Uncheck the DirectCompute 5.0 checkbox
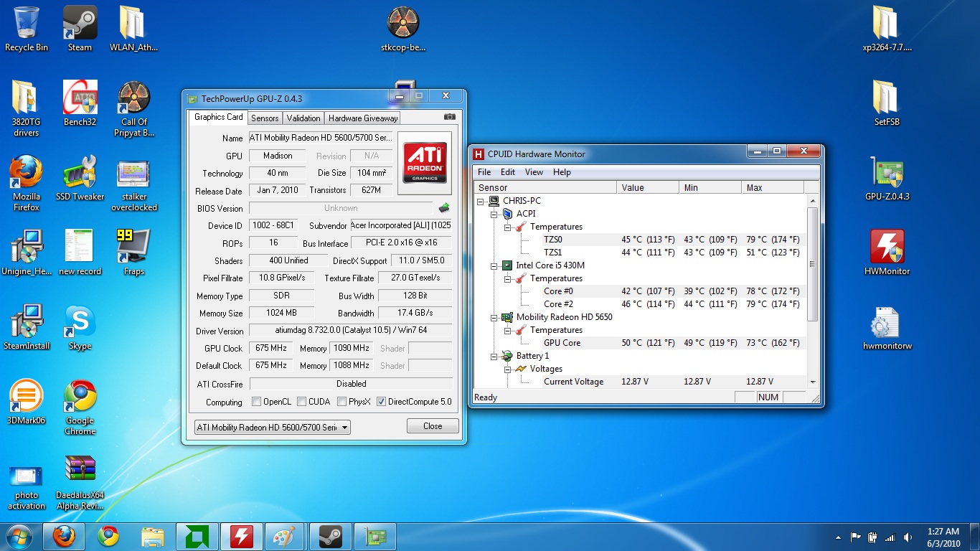The image size is (980, 551). pos(382,402)
